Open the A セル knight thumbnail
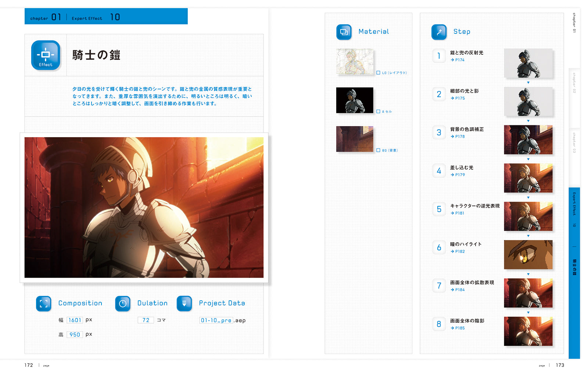Screen dimensions: 588x375 355,100
